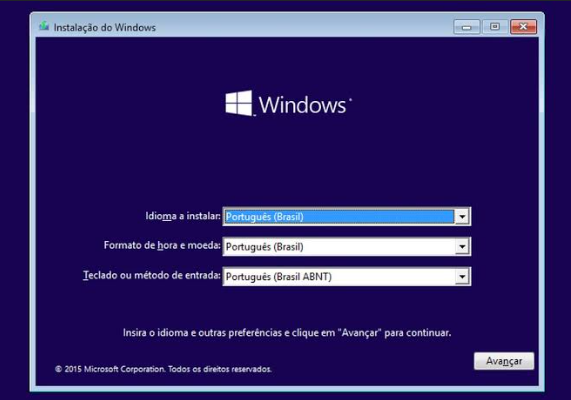
Task: Click the Windows setup icon in title bar
Action: coord(44,26)
